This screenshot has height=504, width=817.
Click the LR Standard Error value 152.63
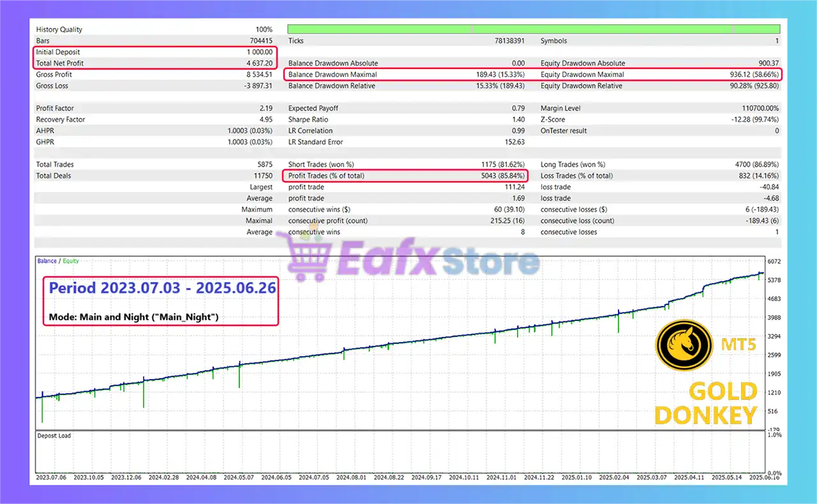pyautogui.click(x=514, y=142)
